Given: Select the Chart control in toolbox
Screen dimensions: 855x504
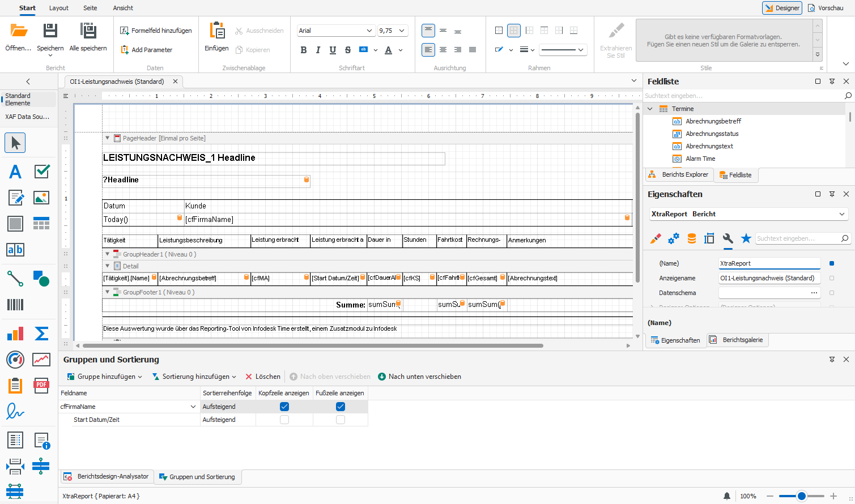Looking at the screenshot, I should click(15, 333).
